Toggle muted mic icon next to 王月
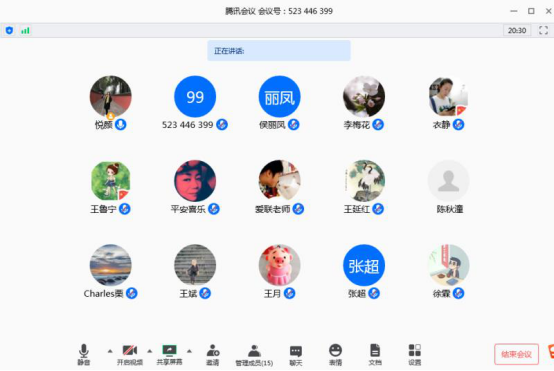The height and width of the screenshot is (371, 554). [289, 293]
